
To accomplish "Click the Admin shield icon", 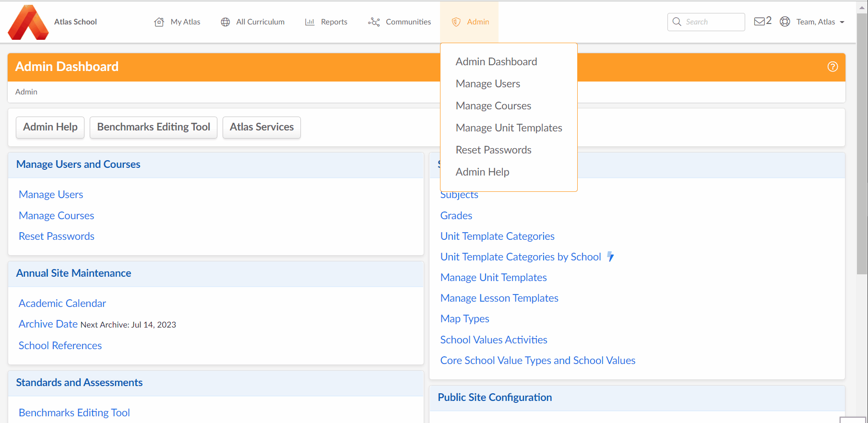I will pos(456,22).
